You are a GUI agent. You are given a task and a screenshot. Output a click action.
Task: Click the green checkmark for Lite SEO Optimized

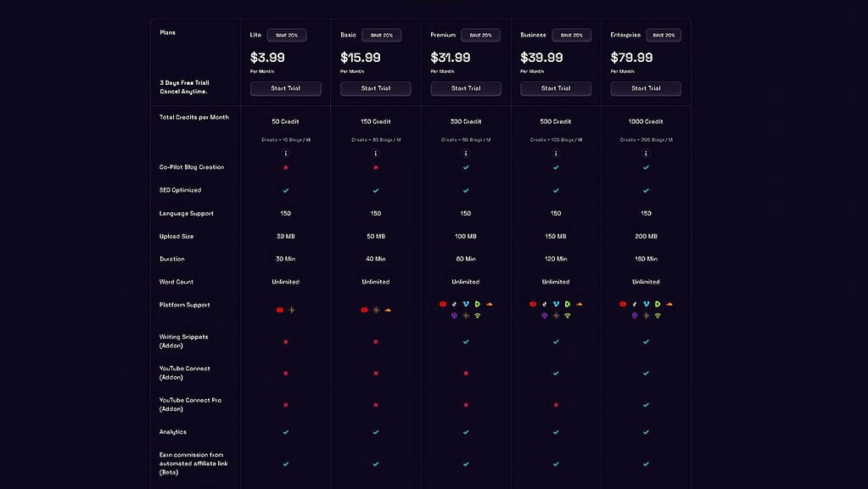pyautogui.click(x=285, y=190)
